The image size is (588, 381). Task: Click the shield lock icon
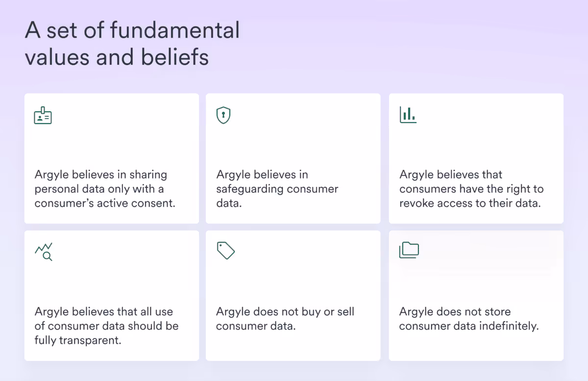pos(223,115)
